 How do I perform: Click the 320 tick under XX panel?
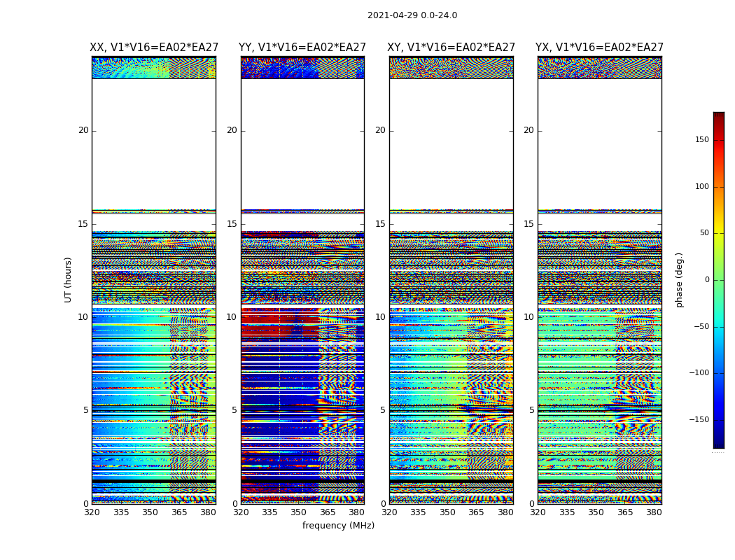pyautogui.click(x=92, y=512)
